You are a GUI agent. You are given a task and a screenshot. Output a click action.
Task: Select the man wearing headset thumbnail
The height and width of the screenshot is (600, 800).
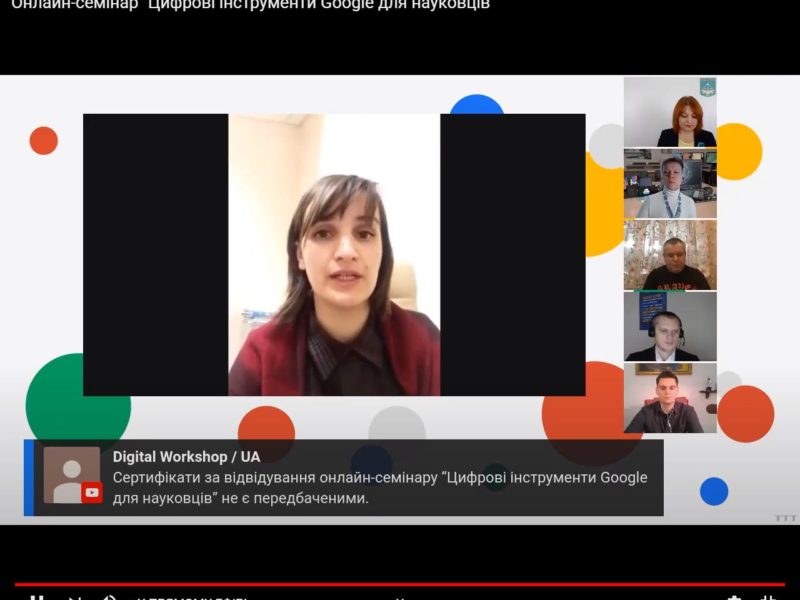(670, 326)
